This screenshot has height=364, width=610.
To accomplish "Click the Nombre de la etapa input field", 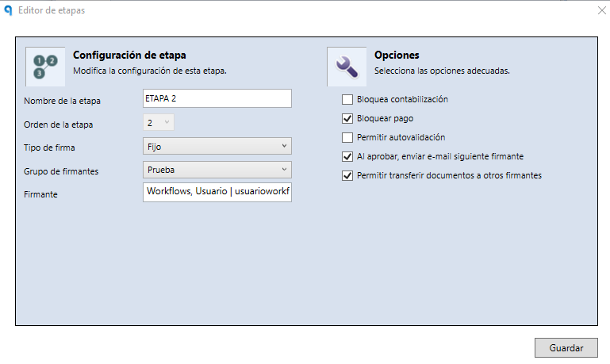I will [x=217, y=98].
